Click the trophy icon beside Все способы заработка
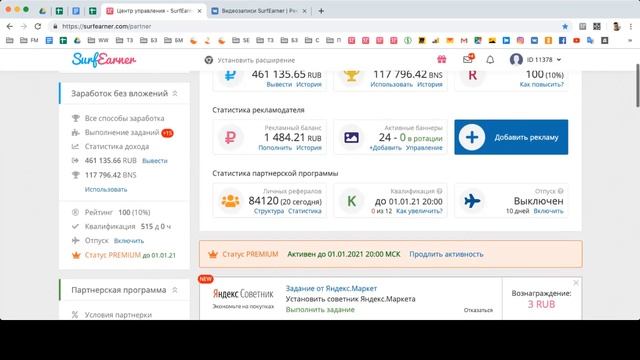Screen dimensions: 640x360 (76, 118)
